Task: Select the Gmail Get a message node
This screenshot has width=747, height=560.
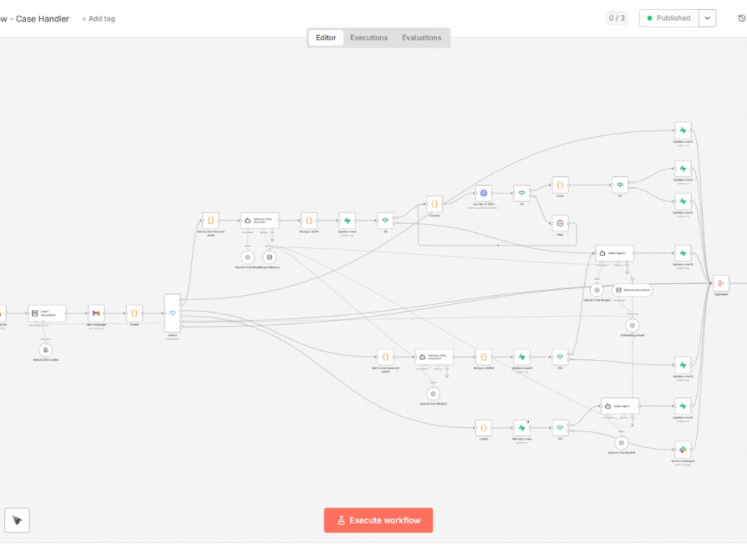Action: 96,314
